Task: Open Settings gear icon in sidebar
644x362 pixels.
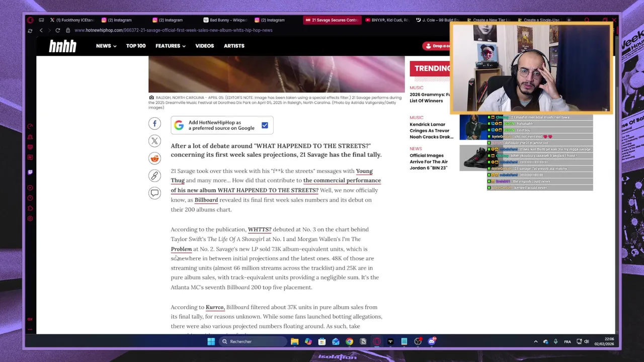Action: pos(30,219)
